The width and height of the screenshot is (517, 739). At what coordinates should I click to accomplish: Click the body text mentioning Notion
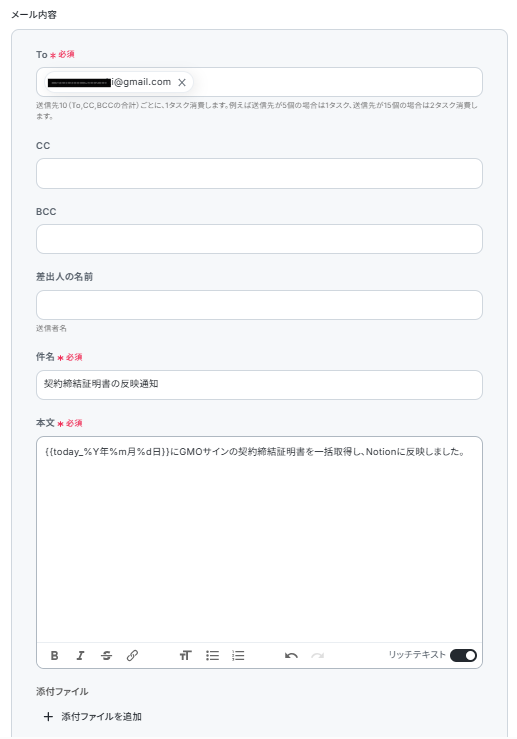(x=255, y=452)
